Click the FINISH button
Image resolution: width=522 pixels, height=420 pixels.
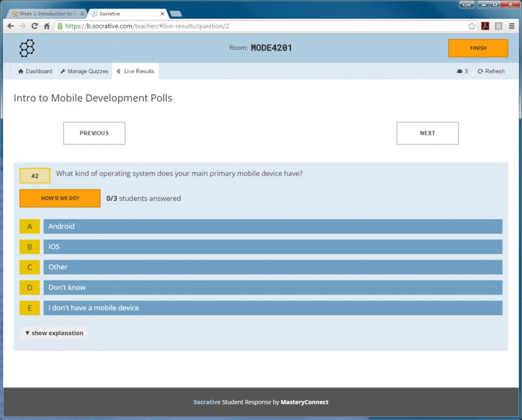(478, 48)
